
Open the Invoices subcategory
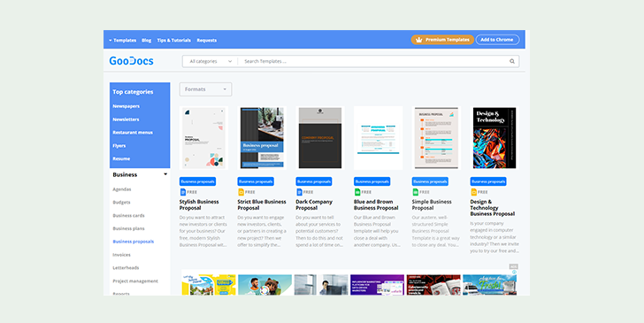pos(121,255)
